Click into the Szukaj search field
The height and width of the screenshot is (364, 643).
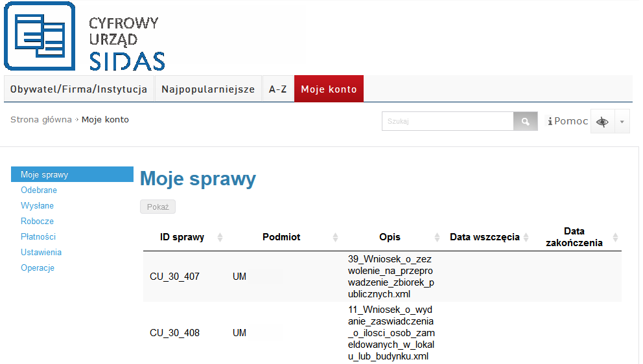[x=447, y=121]
